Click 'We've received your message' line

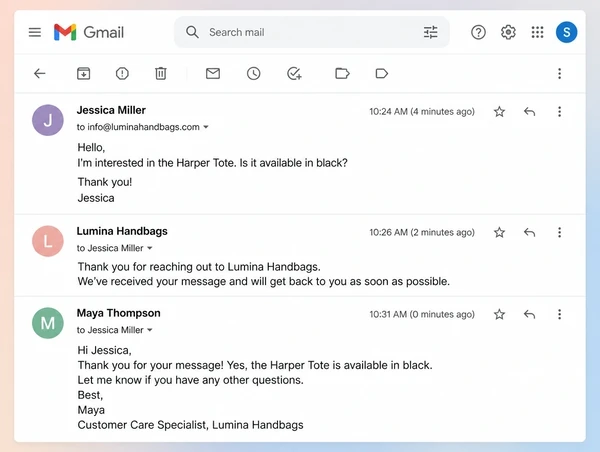point(263,282)
